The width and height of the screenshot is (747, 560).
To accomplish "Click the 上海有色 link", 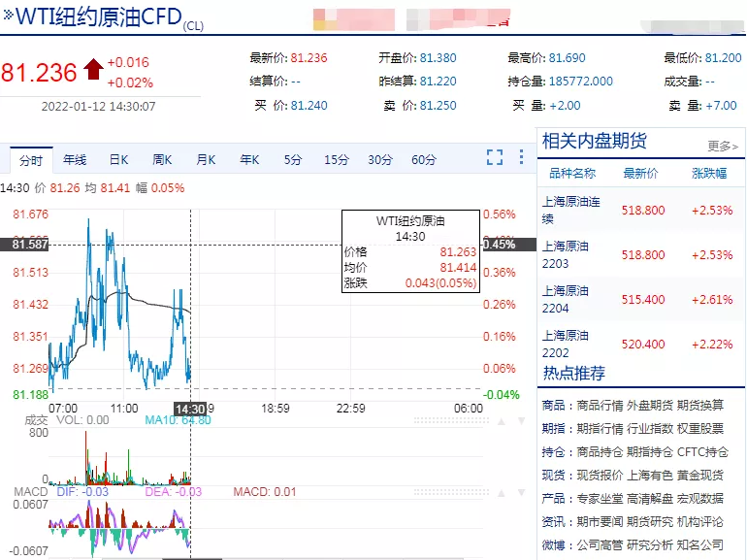I will click(x=650, y=476).
